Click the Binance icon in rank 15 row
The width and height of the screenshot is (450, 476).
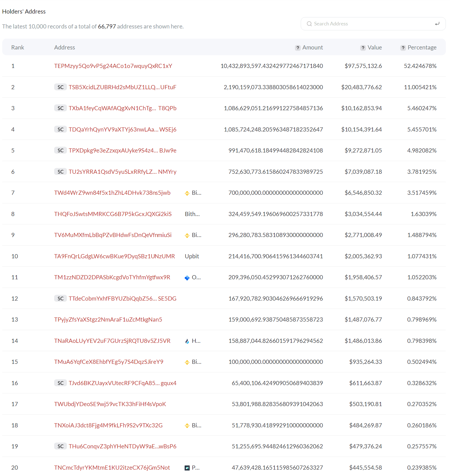tap(187, 362)
